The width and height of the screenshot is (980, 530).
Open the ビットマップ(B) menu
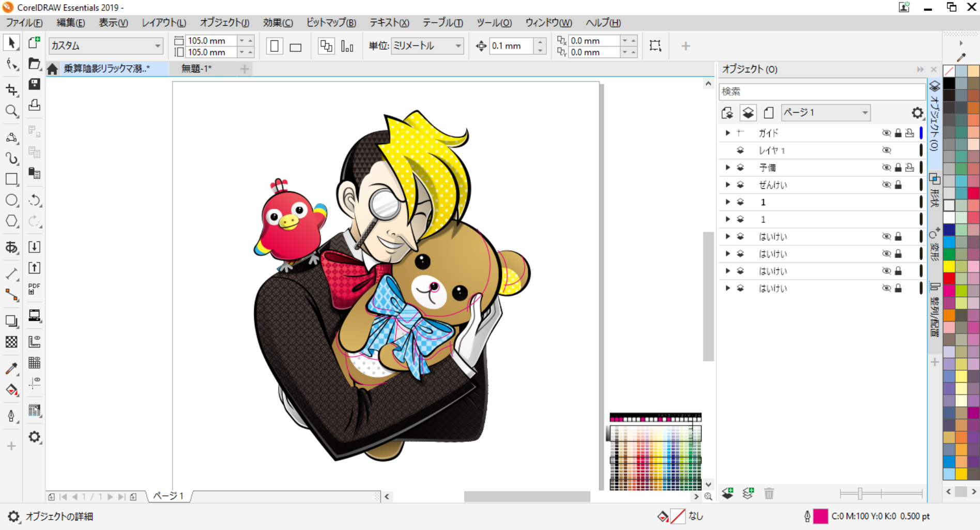click(x=331, y=23)
